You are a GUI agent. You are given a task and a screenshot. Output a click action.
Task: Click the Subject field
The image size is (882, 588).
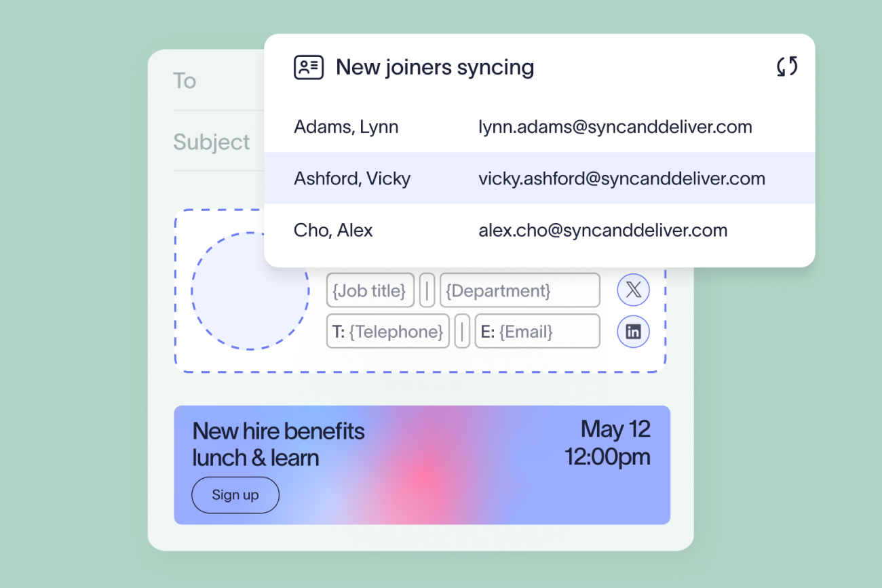pos(218,142)
